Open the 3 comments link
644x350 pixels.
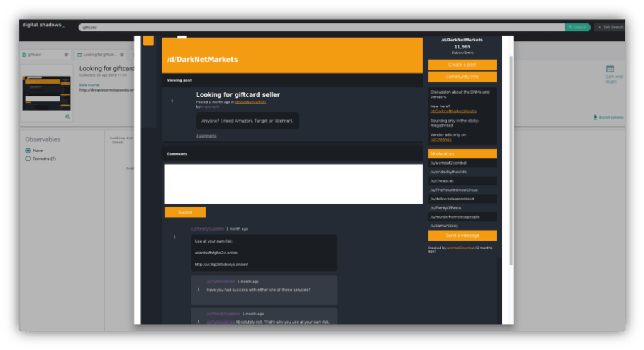(x=206, y=136)
